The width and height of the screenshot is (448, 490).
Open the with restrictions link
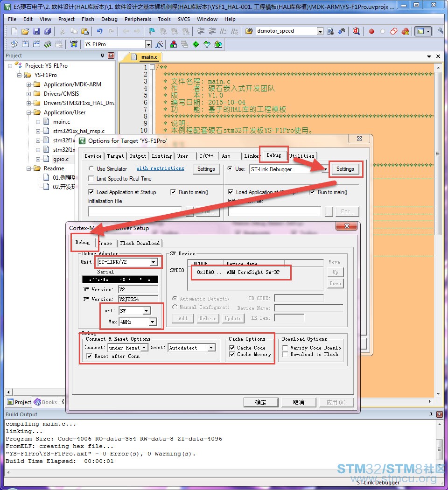click(x=160, y=168)
